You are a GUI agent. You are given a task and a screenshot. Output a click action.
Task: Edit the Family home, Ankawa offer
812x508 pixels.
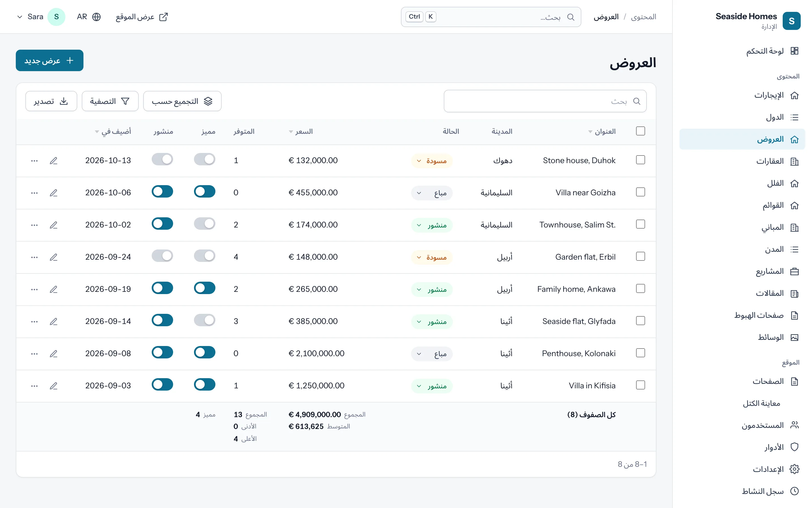point(54,289)
